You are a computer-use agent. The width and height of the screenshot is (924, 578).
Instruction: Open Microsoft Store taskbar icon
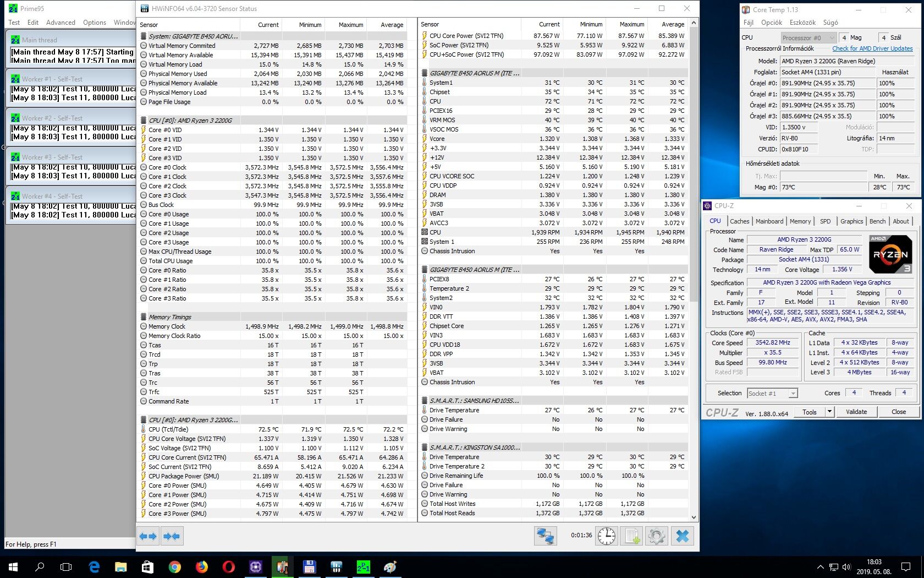[x=147, y=566]
